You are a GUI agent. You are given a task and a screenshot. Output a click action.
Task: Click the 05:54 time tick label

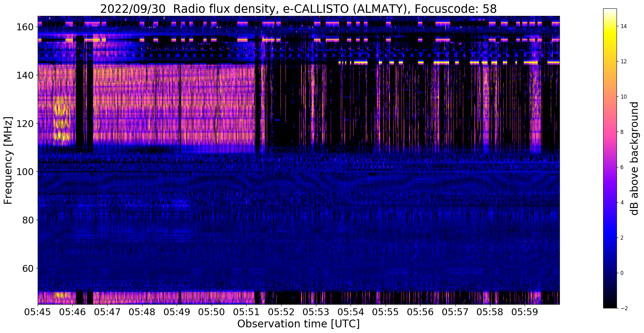click(351, 312)
